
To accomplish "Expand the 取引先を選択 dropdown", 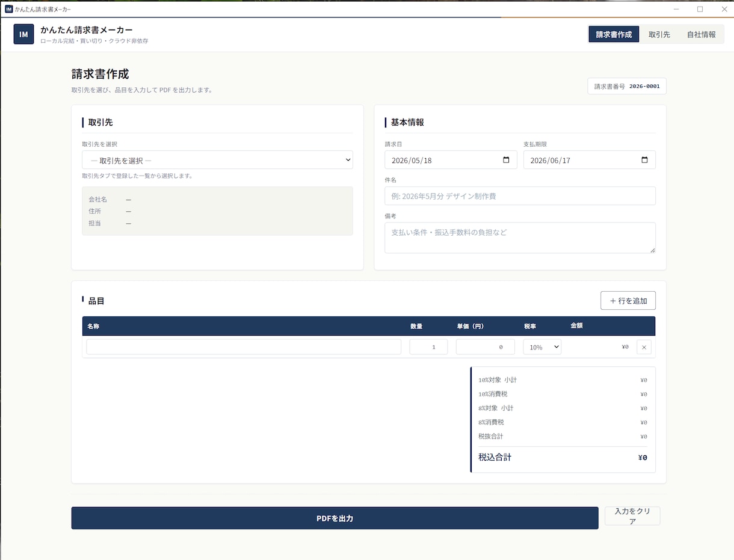I will click(217, 160).
